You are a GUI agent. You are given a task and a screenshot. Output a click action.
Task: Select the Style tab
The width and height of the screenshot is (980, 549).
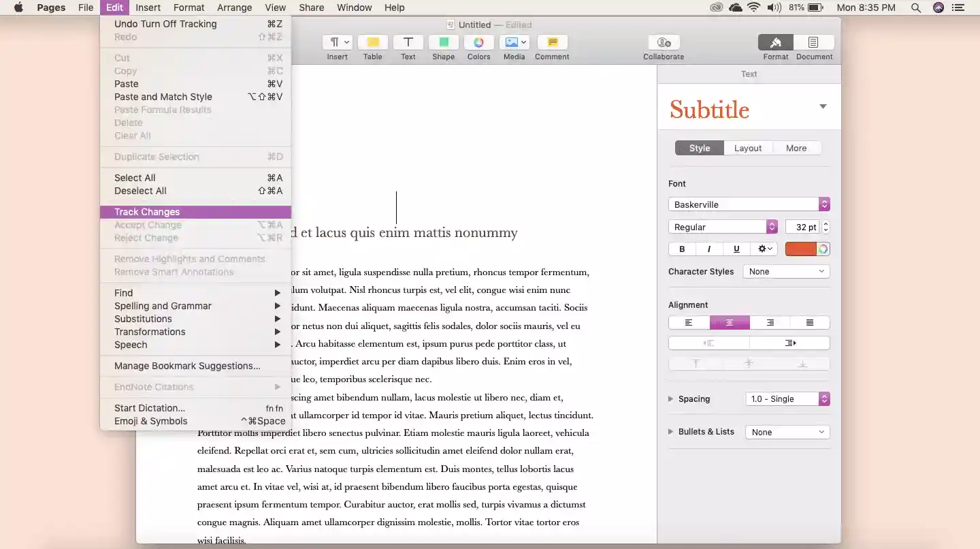(x=700, y=148)
